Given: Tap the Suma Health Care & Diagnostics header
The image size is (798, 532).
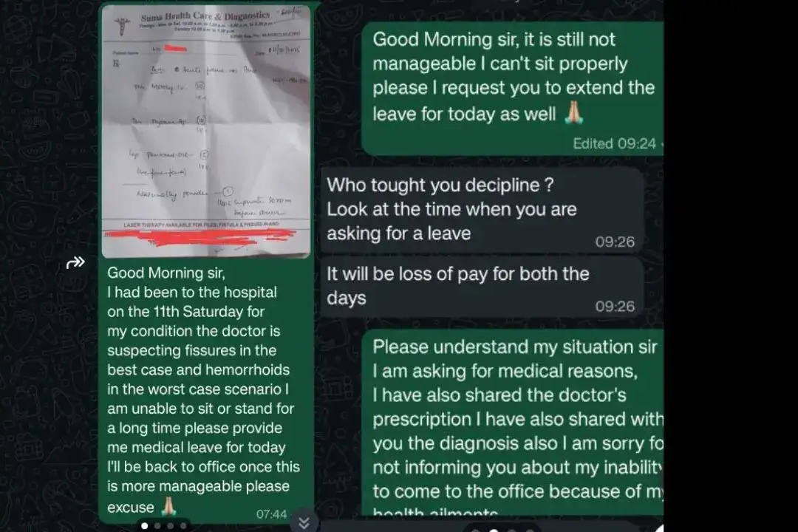Looking at the screenshot, I should click(x=205, y=16).
